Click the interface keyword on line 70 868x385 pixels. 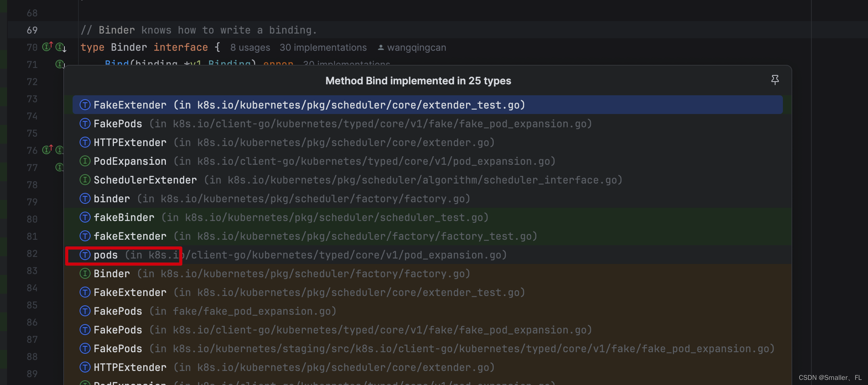181,47
